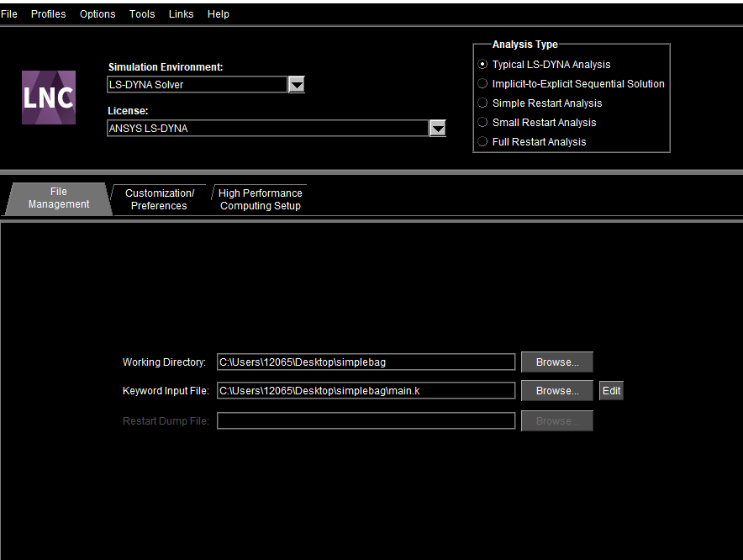Click the Keyword Input File label
The height and width of the screenshot is (560, 743).
[166, 391]
